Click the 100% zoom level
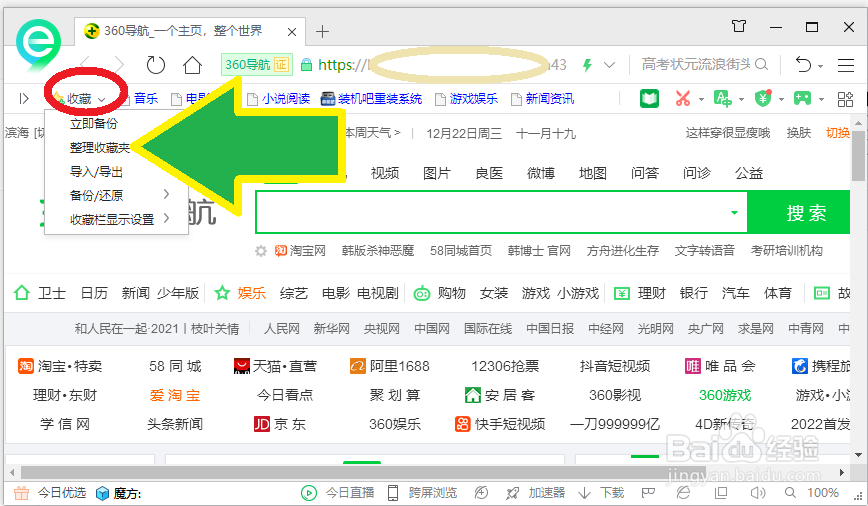Screen dimensions: 868x506 click(x=823, y=493)
